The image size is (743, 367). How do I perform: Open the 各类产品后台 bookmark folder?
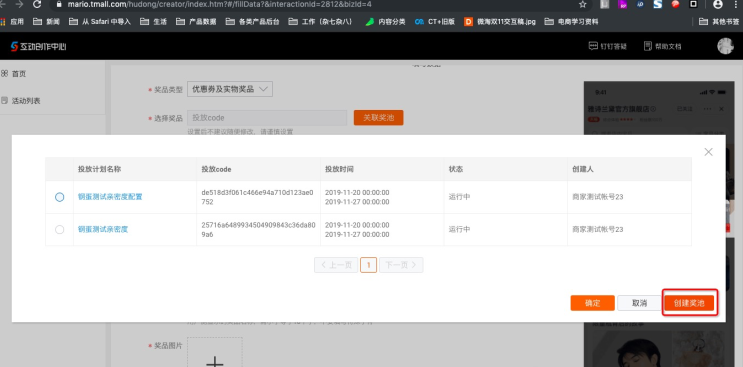[253, 22]
